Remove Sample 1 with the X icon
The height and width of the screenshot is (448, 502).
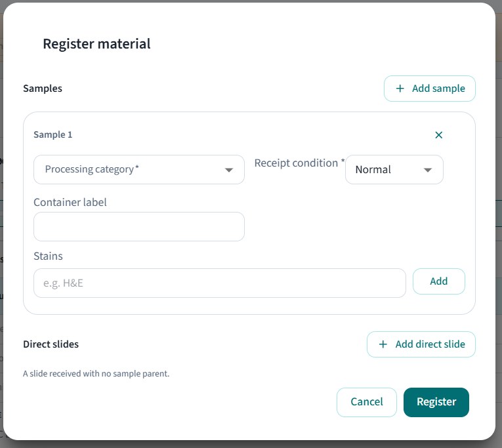[x=438, y=135]
